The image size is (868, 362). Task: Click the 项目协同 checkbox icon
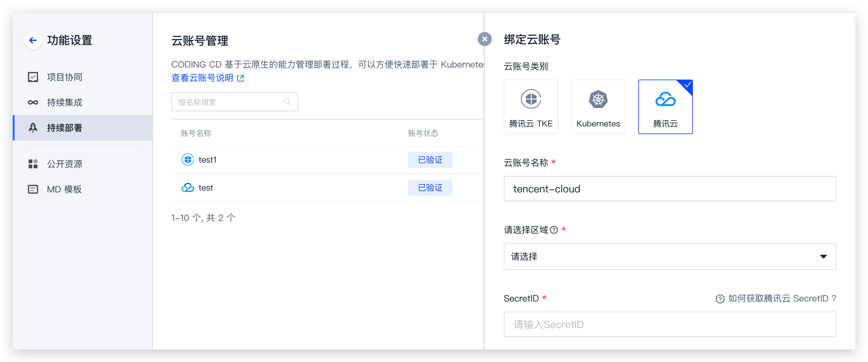coord(33,77)
